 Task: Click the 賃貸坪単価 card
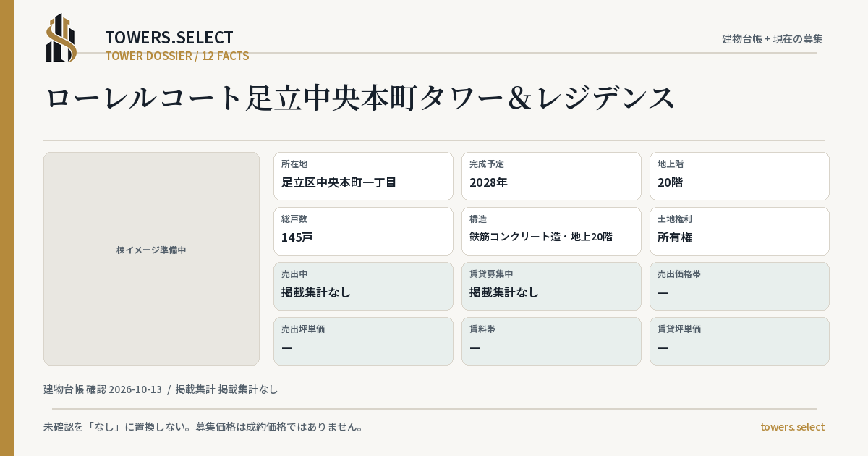coord(739,341)
